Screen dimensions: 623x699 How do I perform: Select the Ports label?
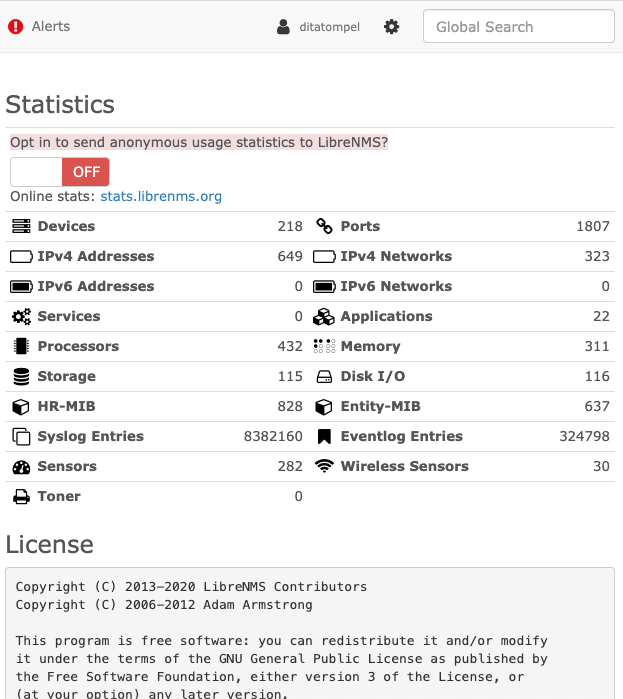(361, 226)
